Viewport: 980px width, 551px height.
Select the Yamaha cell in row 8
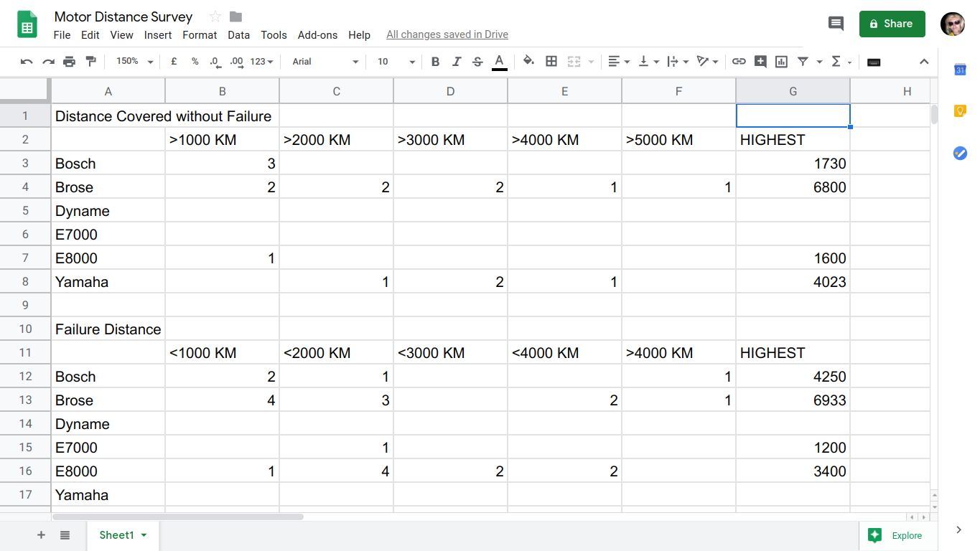108,282
